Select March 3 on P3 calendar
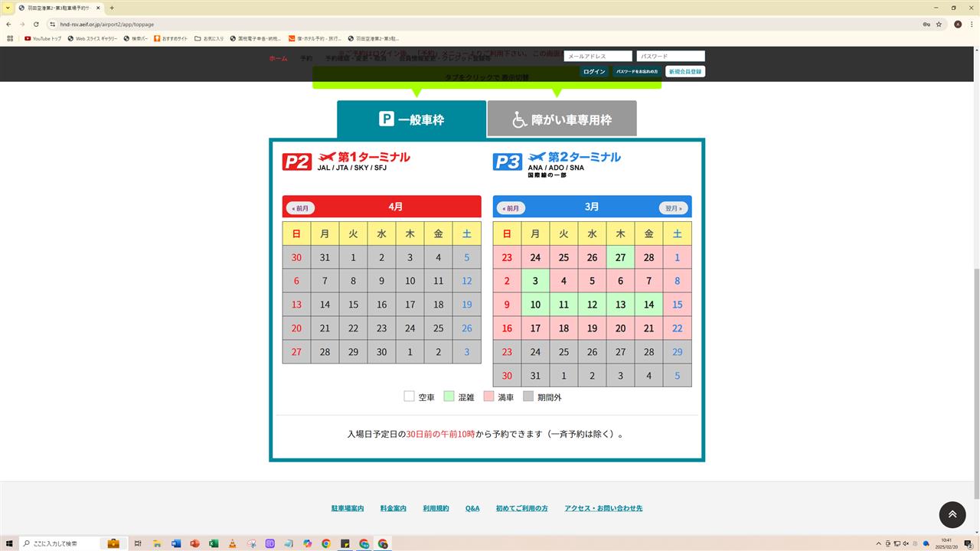980x551 pixels. pyautogui.click(x=535, y=281)
